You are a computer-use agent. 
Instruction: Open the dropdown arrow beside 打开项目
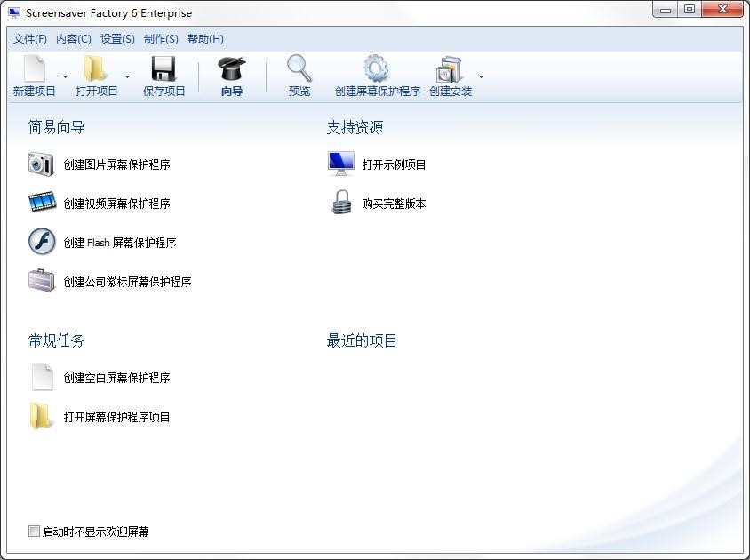tap(127, 76)
